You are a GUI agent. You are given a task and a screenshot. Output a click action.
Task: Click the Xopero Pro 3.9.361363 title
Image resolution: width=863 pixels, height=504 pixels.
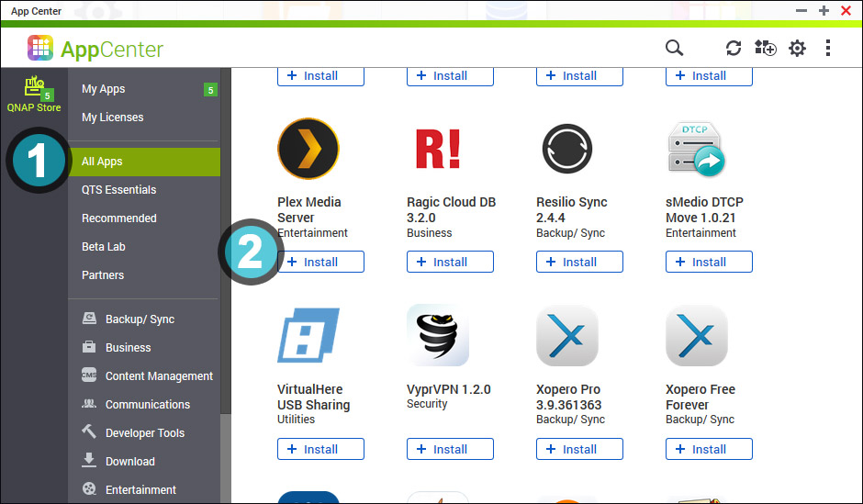click(x=568, y=398)
